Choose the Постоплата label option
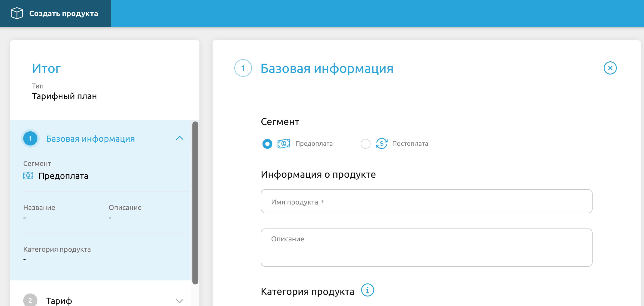644x306 pixels. 410,144
